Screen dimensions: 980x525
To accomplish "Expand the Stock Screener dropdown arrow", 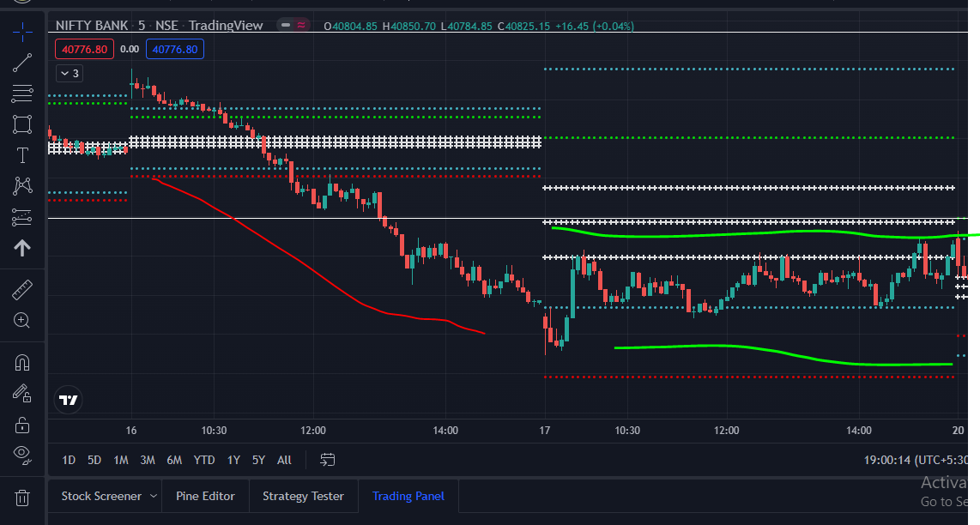I will point(153,496).
